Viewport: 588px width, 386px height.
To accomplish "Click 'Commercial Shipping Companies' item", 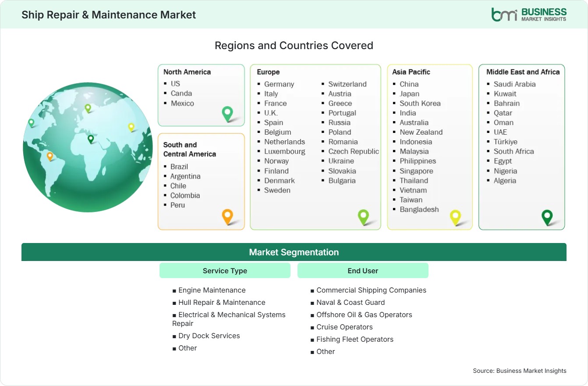I will 372,290.
